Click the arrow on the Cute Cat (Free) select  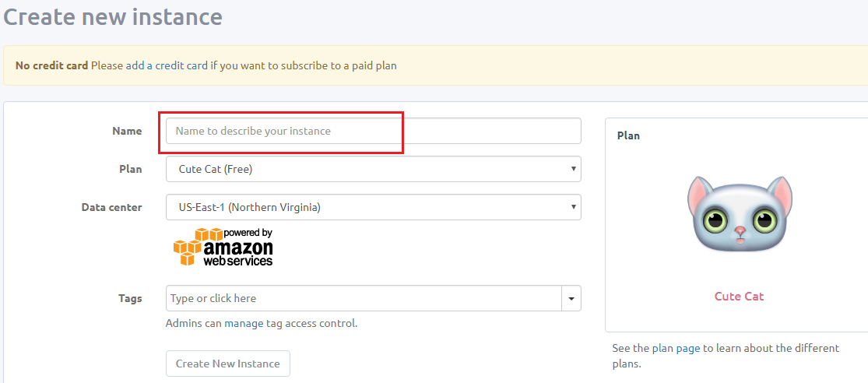574,170
